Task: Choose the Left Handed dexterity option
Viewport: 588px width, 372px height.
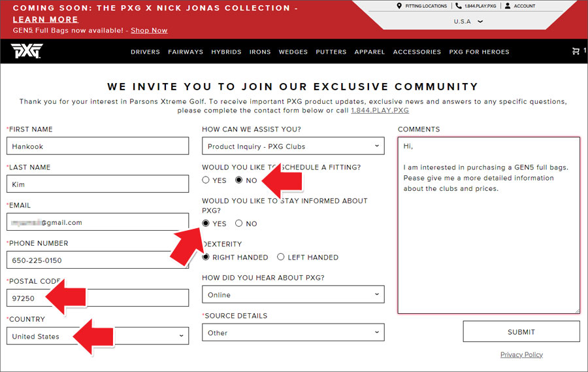Action: pyautogui.click(x=280, y=257)
